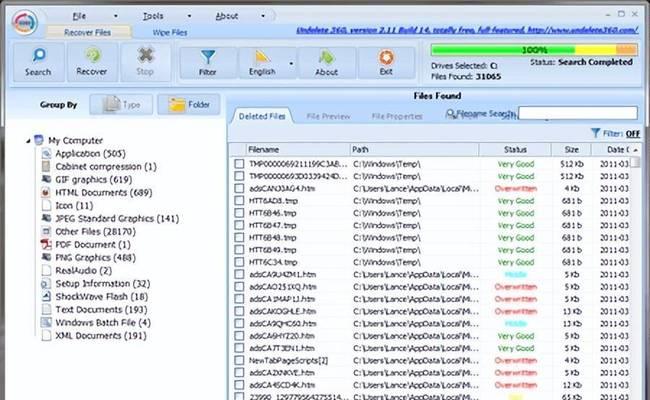Click the Search magnifier toolbar button
Screen dimensions: 650x400
[x=38, y=62]
